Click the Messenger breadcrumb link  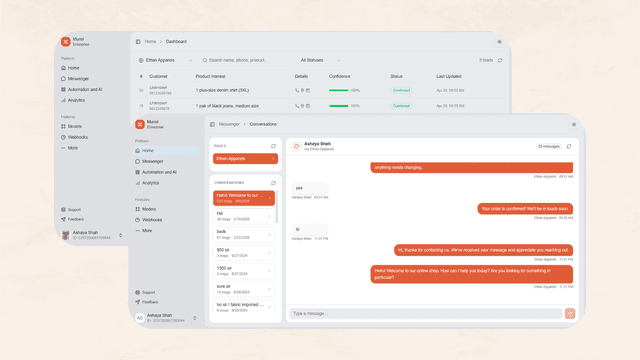[x=229, y=124]
